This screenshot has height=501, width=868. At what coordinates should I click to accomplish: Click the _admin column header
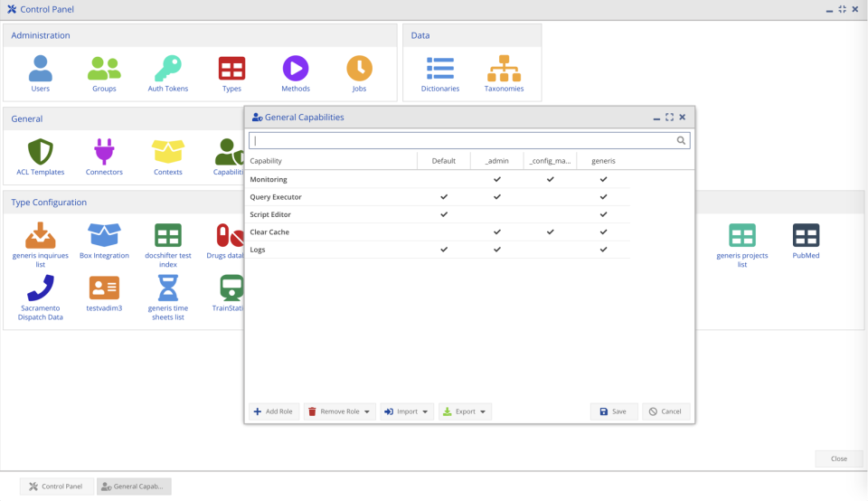(497, 161)
